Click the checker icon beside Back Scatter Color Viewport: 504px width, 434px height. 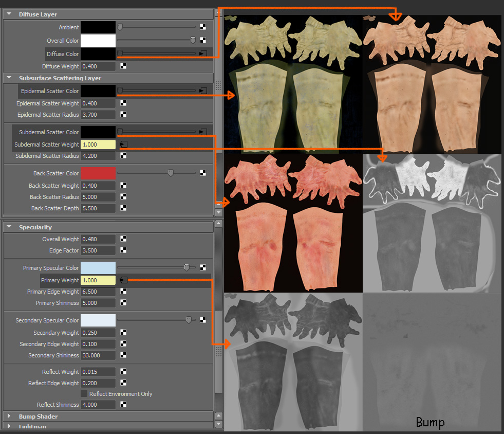(203, 173)
